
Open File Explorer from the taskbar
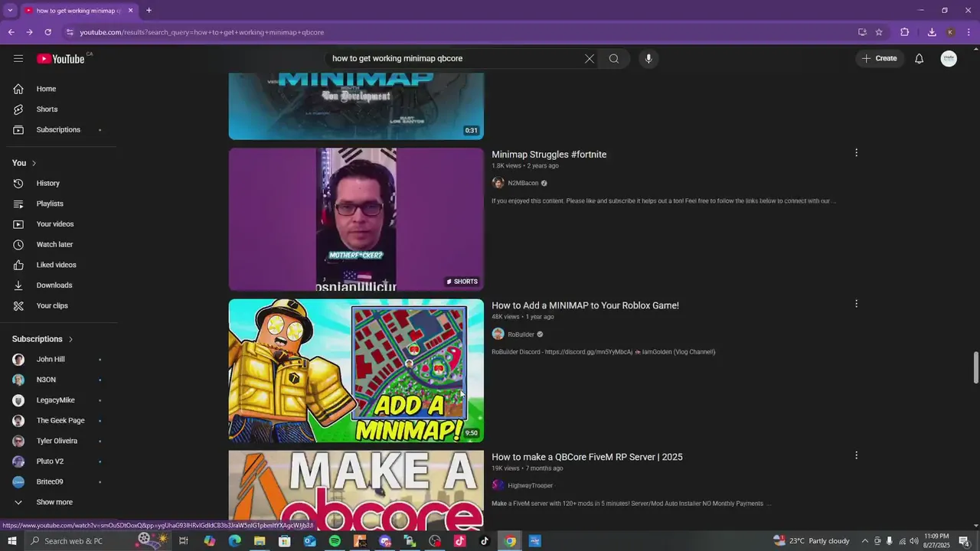[260, 541]
